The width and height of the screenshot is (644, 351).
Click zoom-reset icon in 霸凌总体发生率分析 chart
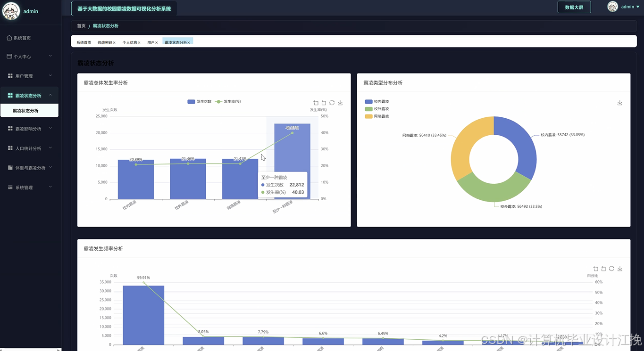[324, 103]
